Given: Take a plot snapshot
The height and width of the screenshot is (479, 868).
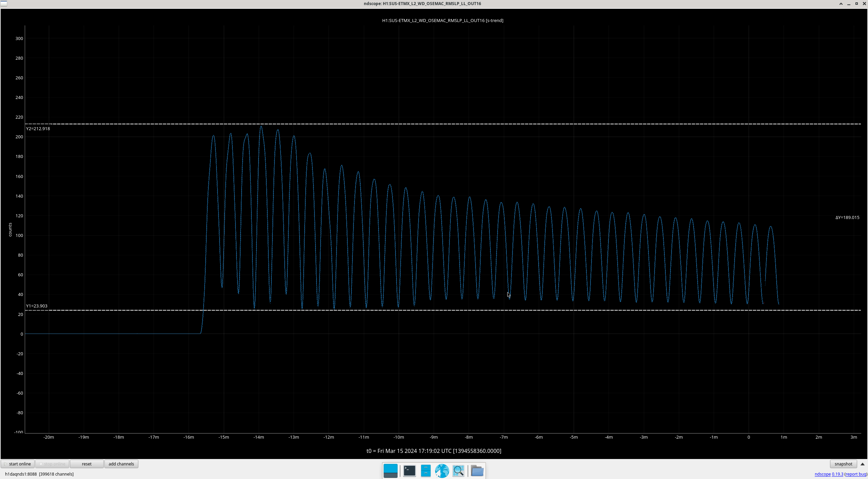Looking at the screenshot, I should pyautogui.click(x=843, y=464).
